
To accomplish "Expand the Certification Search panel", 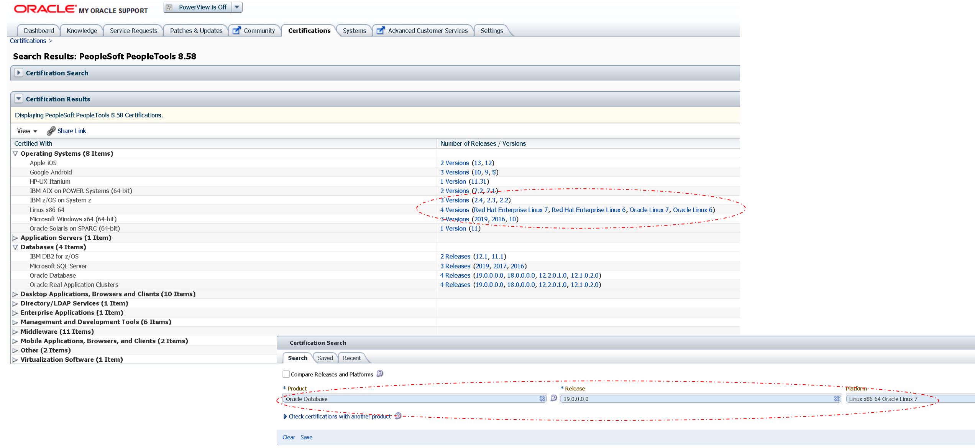I will pos(18,72).
